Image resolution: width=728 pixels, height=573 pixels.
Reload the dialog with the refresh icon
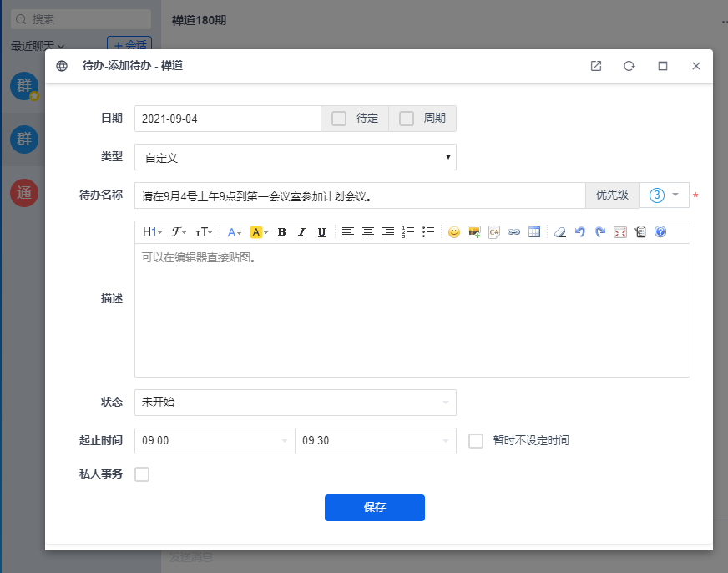(629, 66)
